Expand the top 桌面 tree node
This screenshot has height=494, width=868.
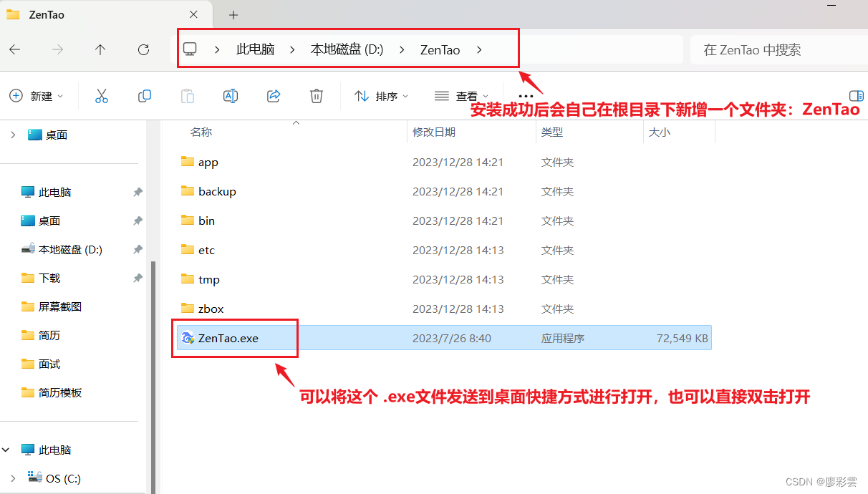click(x=13, y=135)
